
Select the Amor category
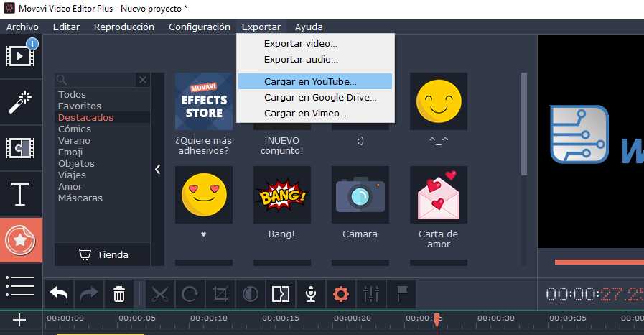click(70, 187)
